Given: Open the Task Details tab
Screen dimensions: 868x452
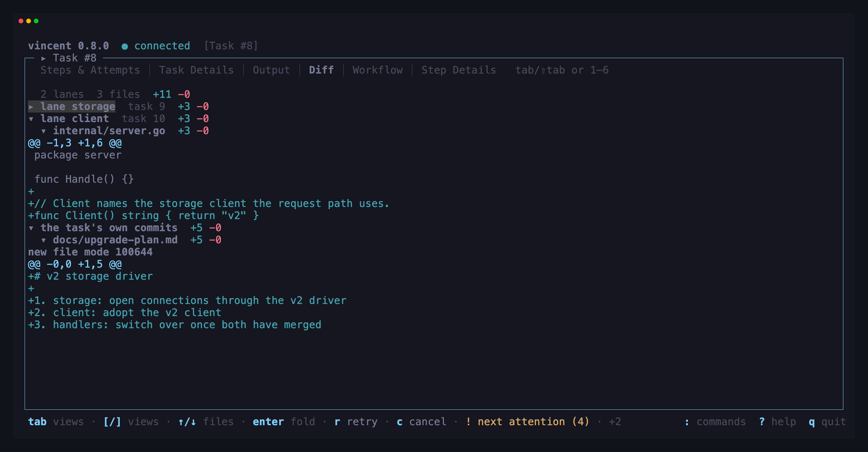Looking at the screenshot, I should pyautogui.click(x=196, y=70).
